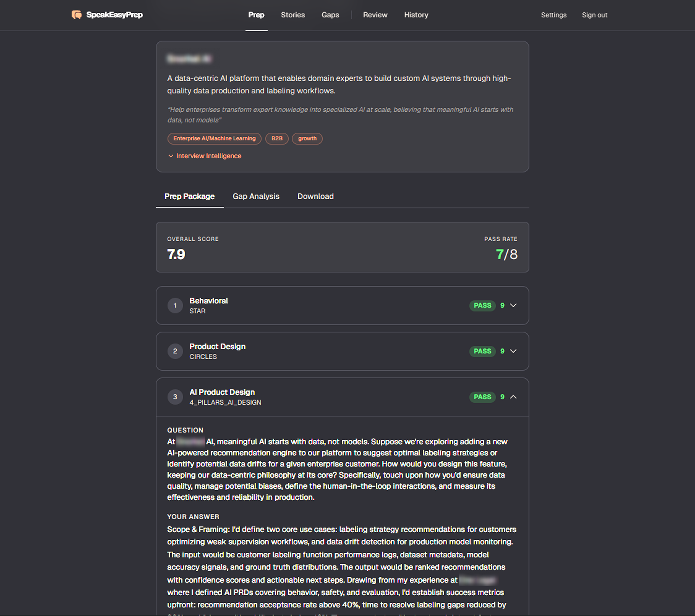Switch to the Gap Analysis tab
Viewport: 695px width, 616px height.
point(256,196)
